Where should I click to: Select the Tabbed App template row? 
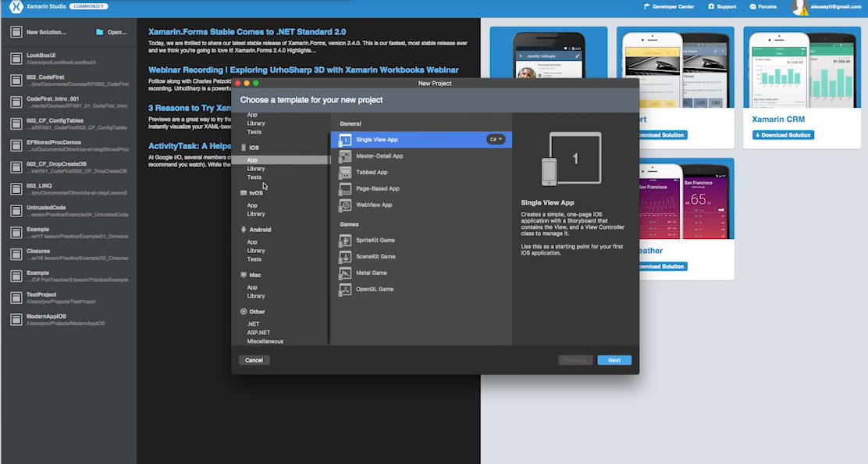pyautogui.click(x=422, y=172)
